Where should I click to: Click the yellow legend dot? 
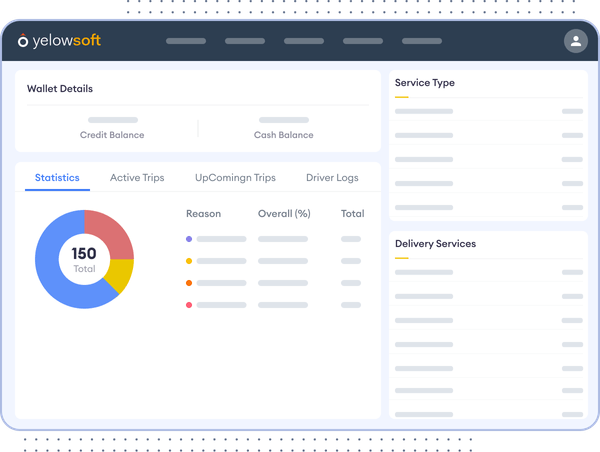(x=189, y=261)
